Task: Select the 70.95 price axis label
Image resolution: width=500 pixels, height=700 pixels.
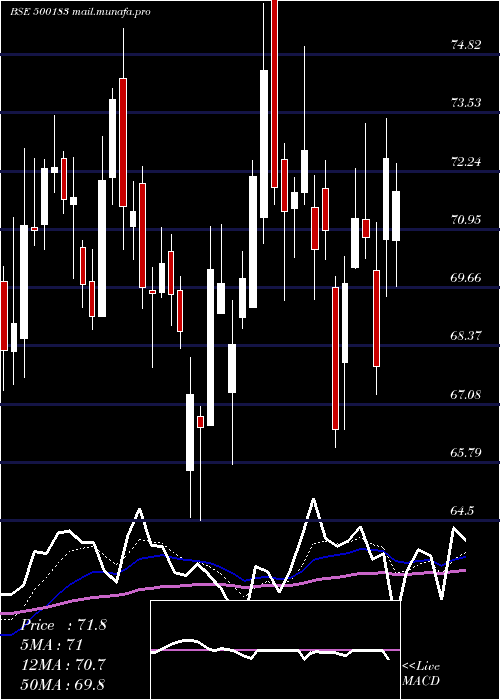Action: [467, 220]
